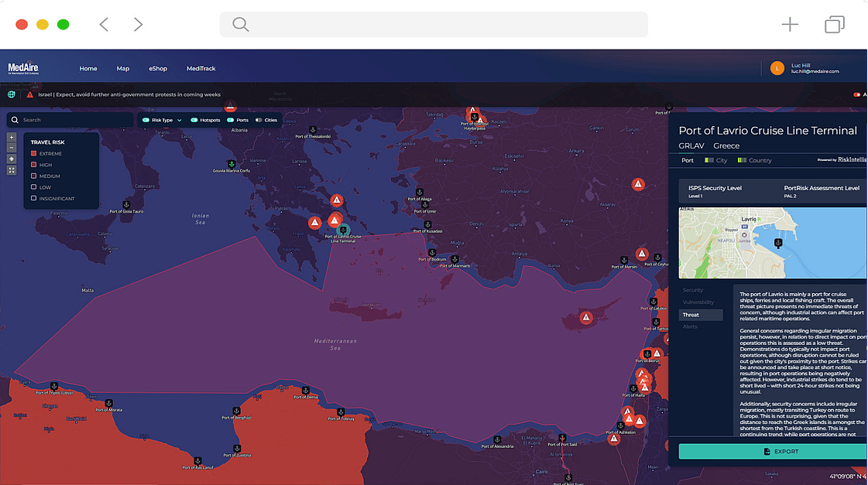Select Port of Tobruq anchor marker
The width and height of the screenshot is (868, 485).
[341, 412]
